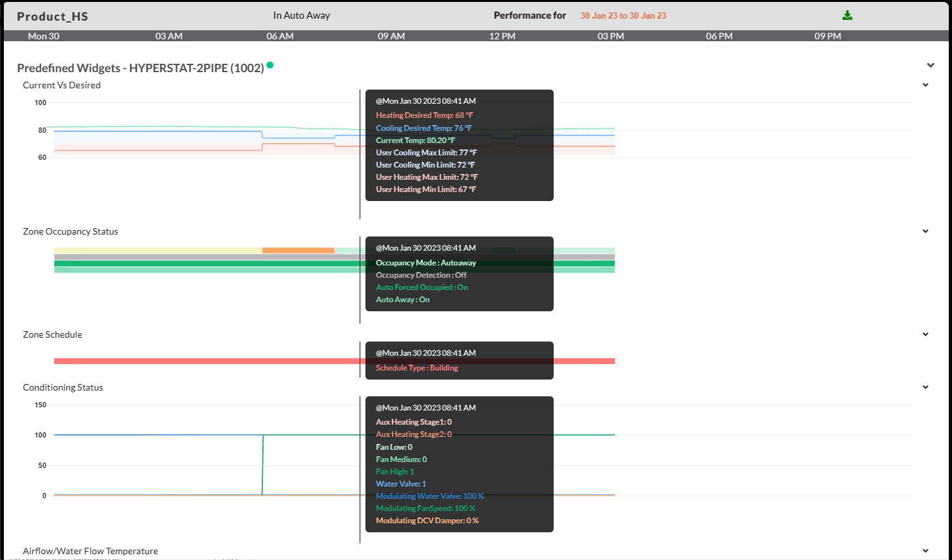Expand Airflow/Water Flow Temperature chevron
952x560 pixels.
click(926, 551)
